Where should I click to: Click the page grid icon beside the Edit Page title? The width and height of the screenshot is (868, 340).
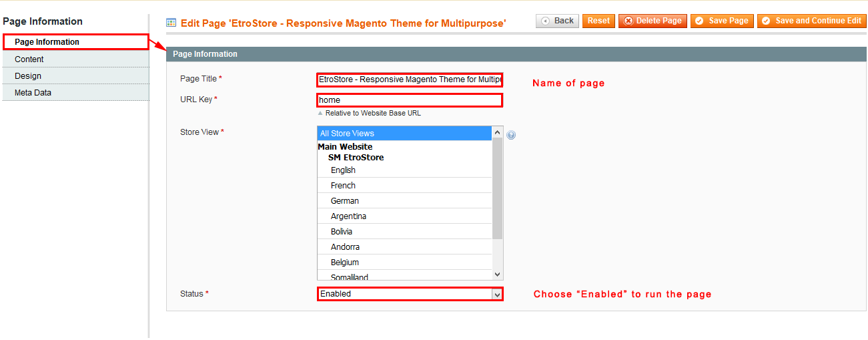tap(171, 23)
